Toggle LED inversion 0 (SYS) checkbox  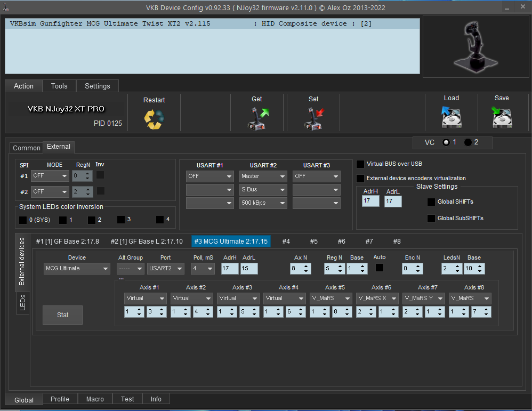(x=23, y=220)
